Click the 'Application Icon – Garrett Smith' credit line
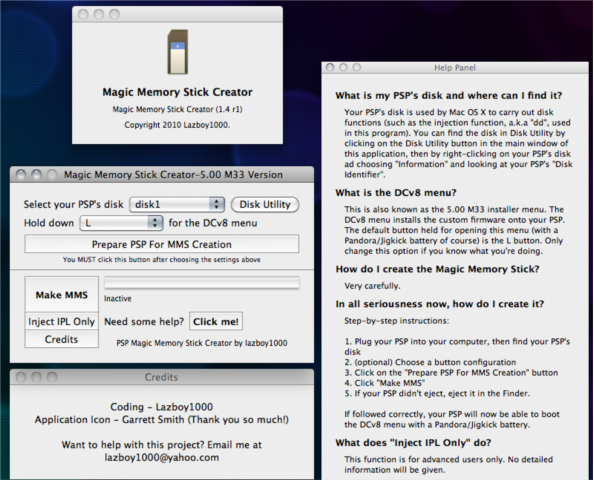The height and width of the screenshot is (481, 594). (161, 420)
